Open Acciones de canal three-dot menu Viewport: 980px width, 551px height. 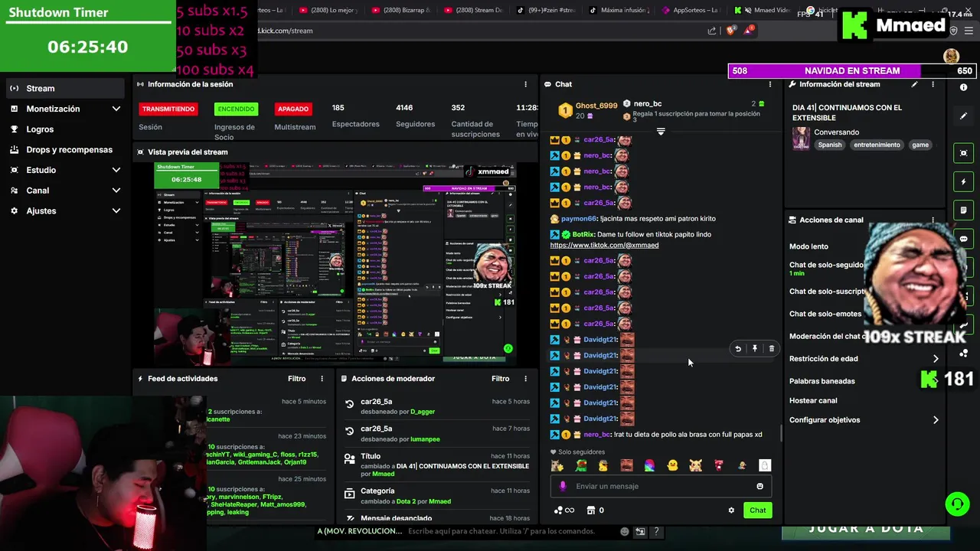point(933,220)
